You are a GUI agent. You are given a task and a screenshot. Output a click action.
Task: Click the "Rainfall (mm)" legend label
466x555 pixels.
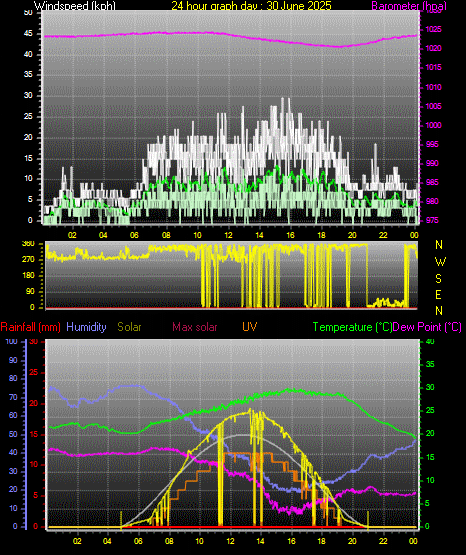(30, 327)
